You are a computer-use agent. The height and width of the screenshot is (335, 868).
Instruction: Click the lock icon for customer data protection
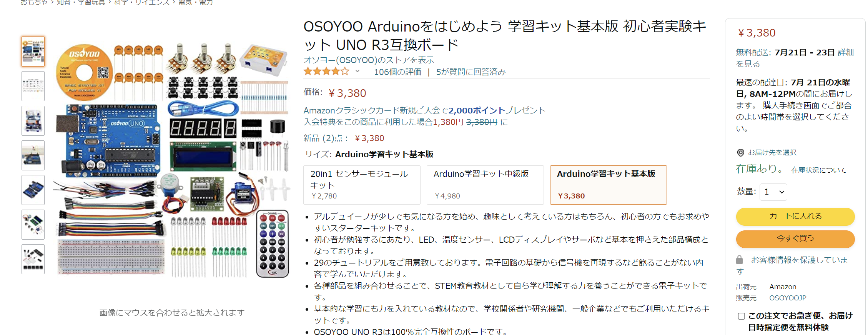tap(739, 260)
